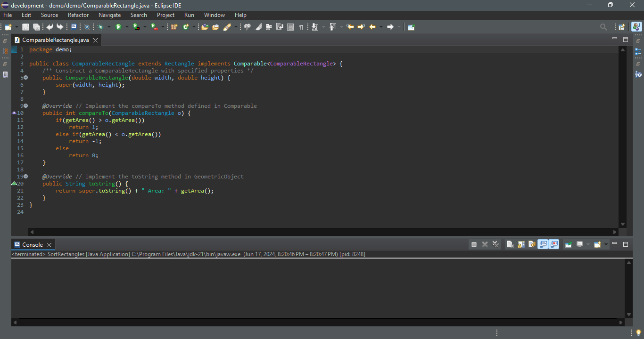This screenshot has height=339, width=644.
Task: Click the Open Type folder icon
Action: [x=205, y=27]
